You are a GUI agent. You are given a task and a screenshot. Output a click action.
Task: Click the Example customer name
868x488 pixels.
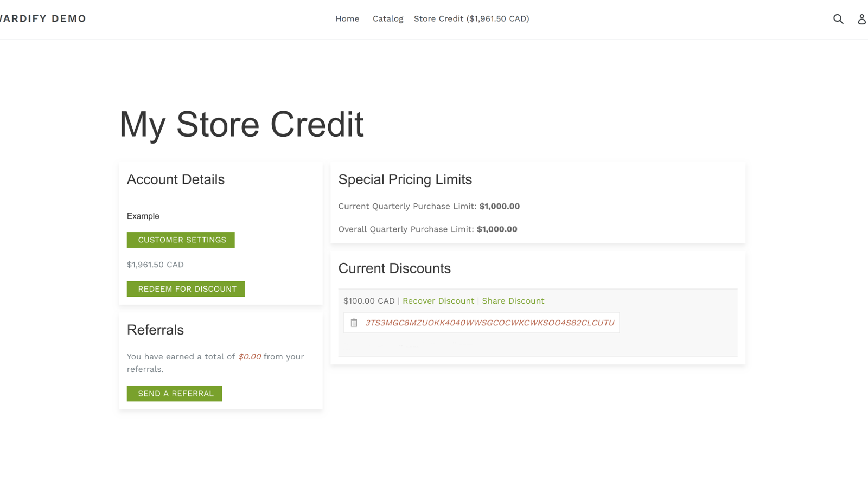[143, 216]
